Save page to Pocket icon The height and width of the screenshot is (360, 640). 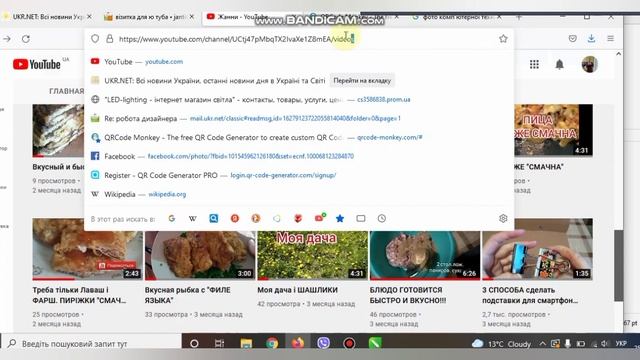[573, 38]
